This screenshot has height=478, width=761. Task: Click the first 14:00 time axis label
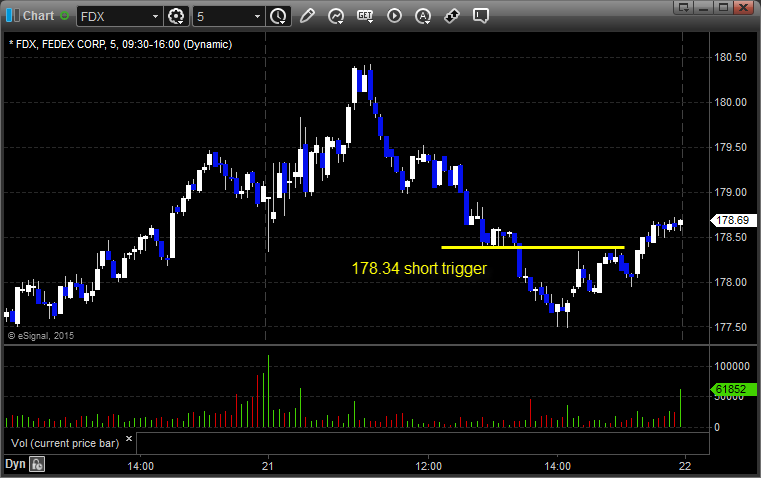(141, 466)
